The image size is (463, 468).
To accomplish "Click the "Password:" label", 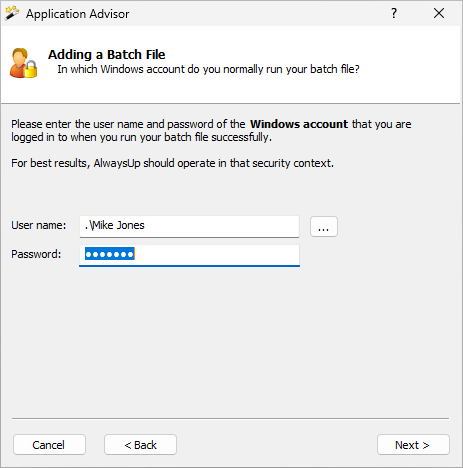I will click(x=36, y=254).
